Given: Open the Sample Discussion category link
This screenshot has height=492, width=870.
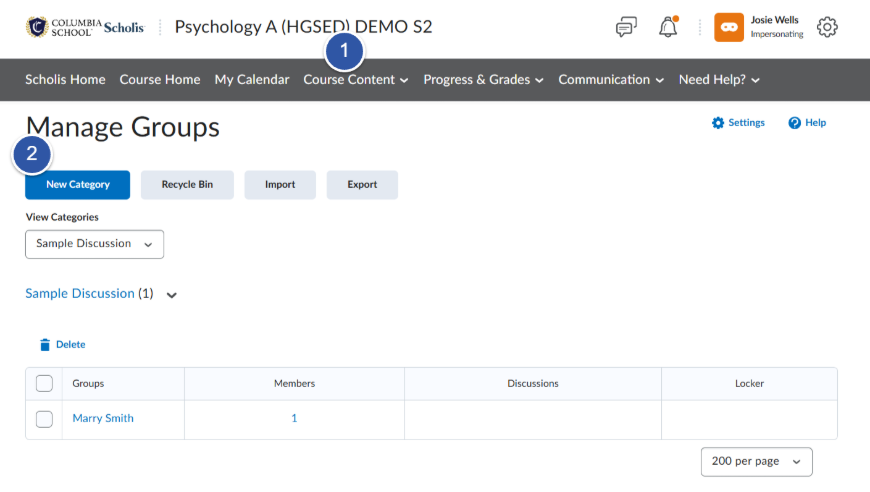Looking at the screenshot, I should (x=80, y=293).
